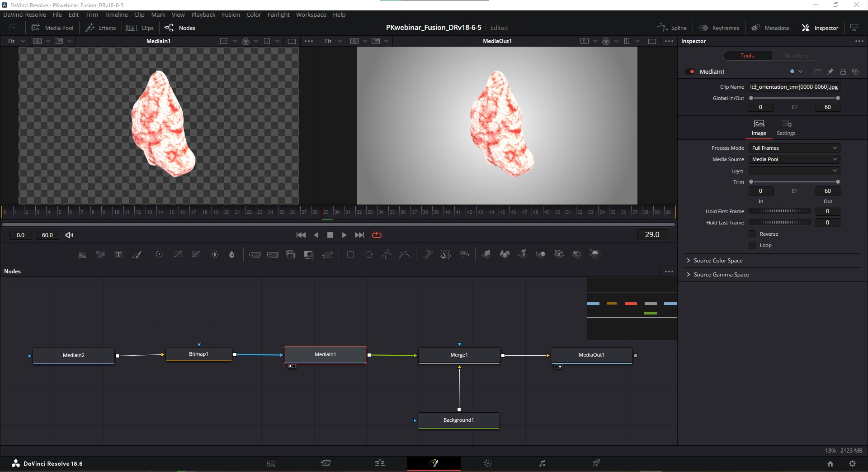Open the Color page
This screenshot has width=868, height=472.
coord(488,463)
